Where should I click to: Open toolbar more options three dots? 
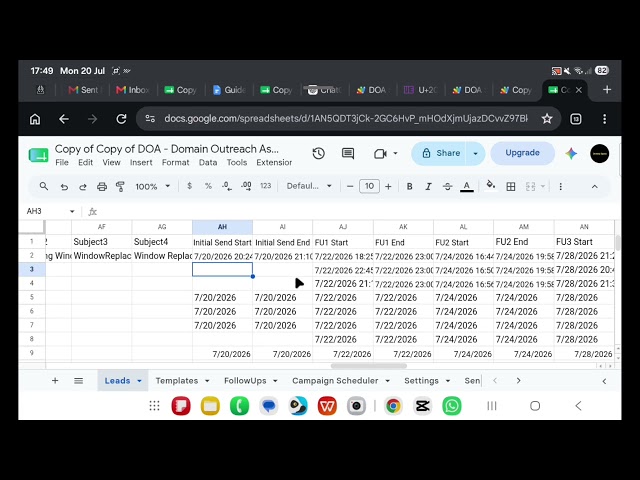(560, 187)
